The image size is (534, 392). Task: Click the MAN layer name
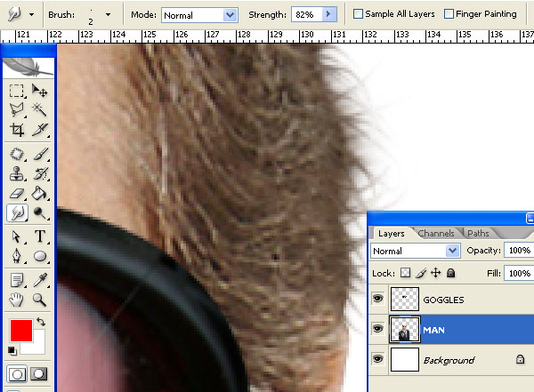click(x=433, y=330)
